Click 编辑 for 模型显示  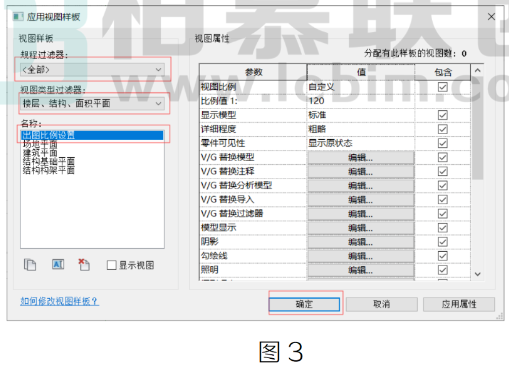tap(361, 228)
